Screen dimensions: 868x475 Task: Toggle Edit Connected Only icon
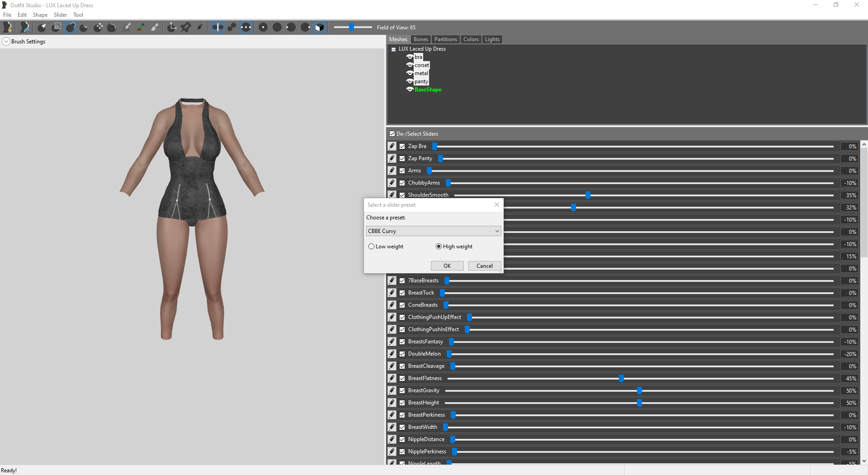231,28
